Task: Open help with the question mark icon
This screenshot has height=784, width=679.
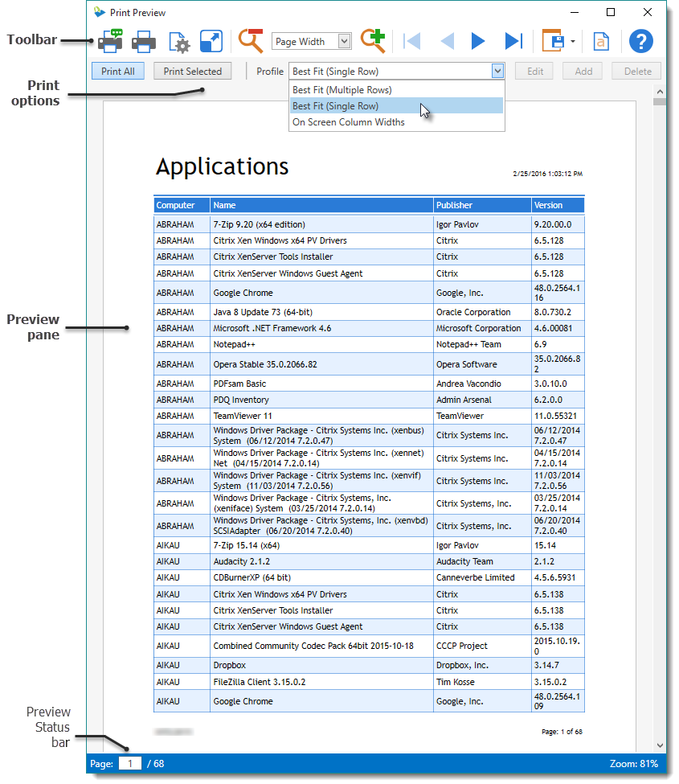Action: point(640,41)
